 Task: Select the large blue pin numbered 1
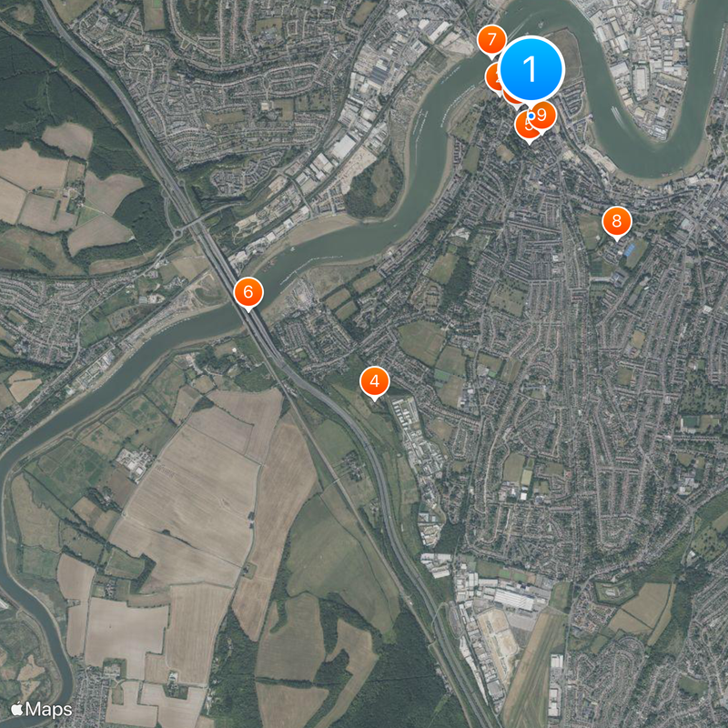click(531, 69)
